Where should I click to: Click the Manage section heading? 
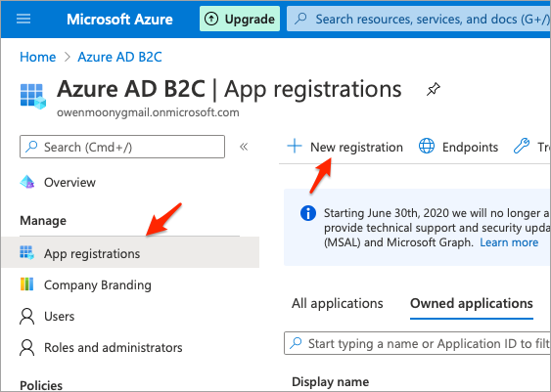click(x=43, y=221)
